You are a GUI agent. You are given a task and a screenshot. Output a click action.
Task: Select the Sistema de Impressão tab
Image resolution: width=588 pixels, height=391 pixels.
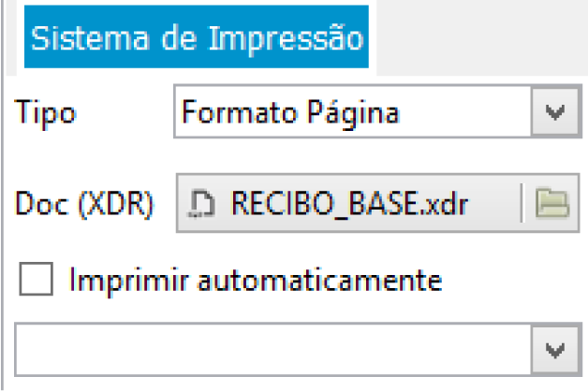(x=197, y=39)
